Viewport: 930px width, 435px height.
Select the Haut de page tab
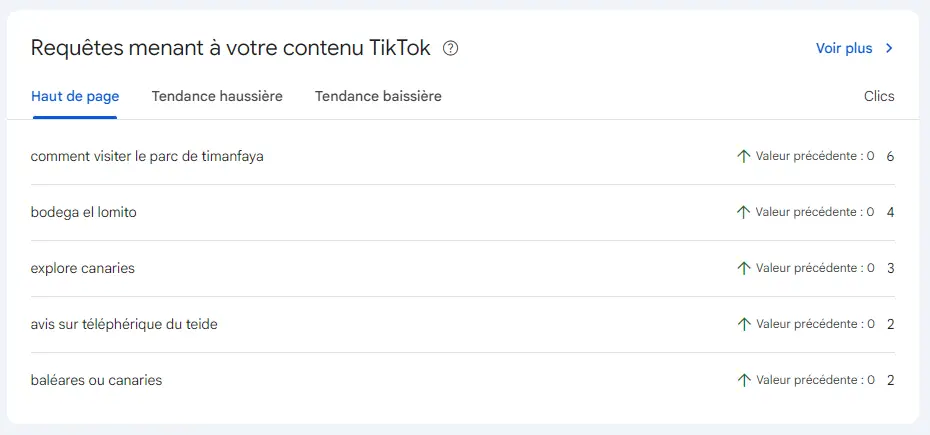(75, 96)
